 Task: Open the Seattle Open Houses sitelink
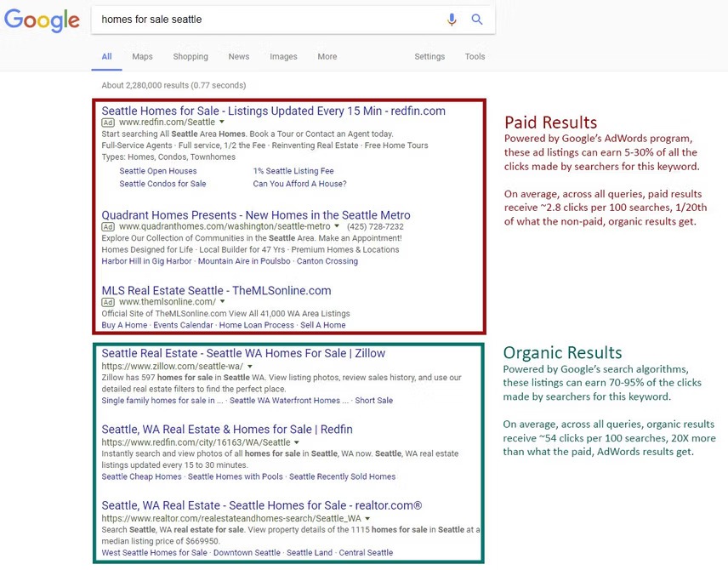158,171
